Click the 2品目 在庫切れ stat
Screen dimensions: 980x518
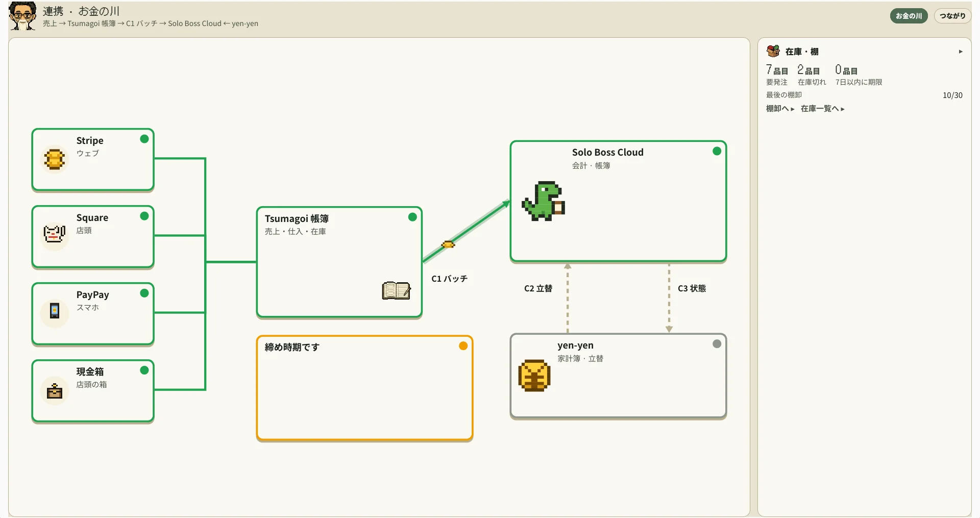tap(812, 75)
